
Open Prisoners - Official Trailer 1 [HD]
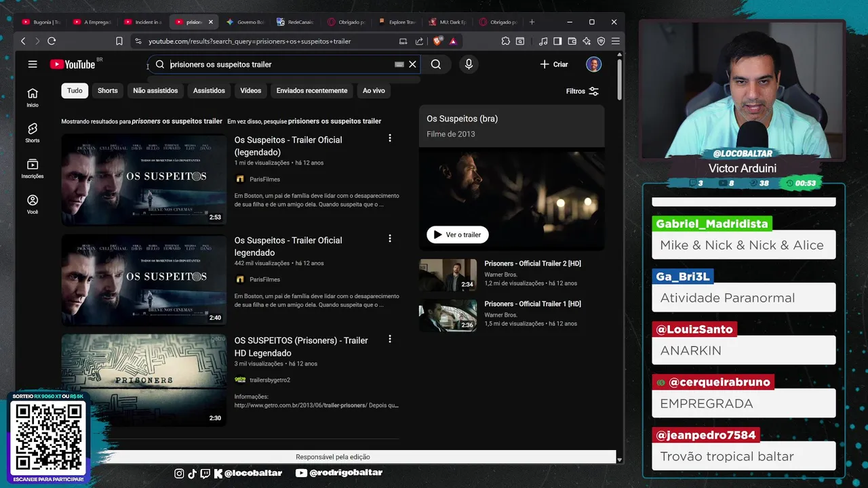[x=532, y=304]
